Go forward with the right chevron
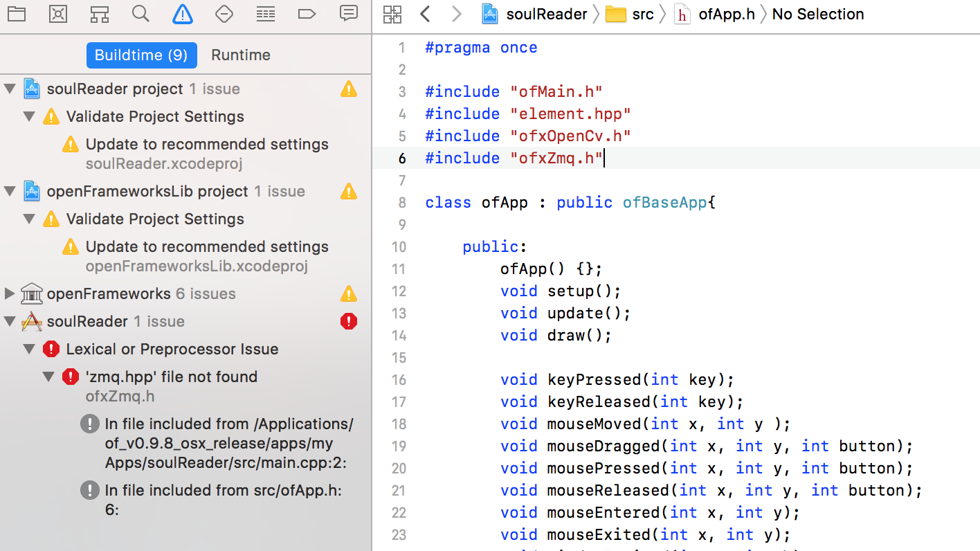Image resolution: width=980 pixels, height=551 pixels. click(456, 14)
